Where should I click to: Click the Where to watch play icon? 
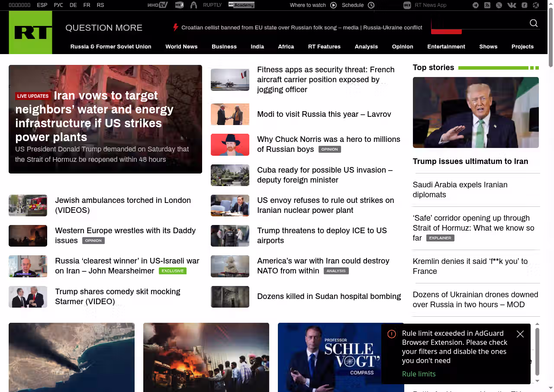tap(333, 5)
